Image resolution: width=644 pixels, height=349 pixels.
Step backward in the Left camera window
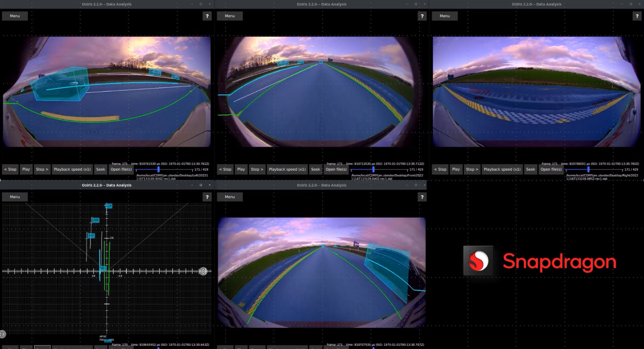pyautogui.click(x=10, y=169)
